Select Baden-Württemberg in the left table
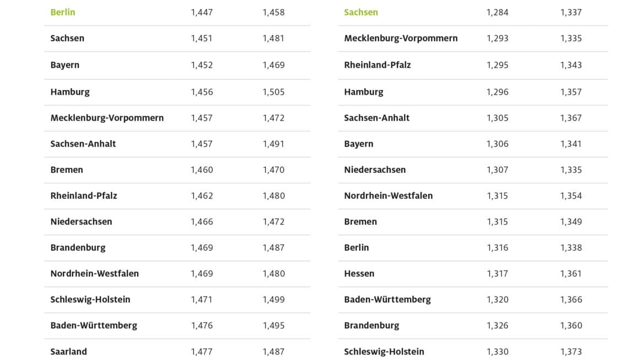Viewport: 644px width, 363px height. click(x=94, y=326)
